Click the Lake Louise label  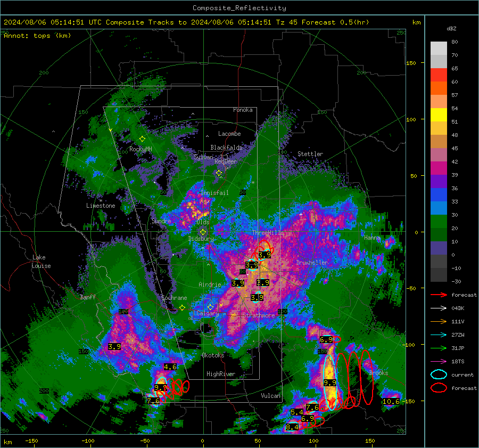coord(41,262)
